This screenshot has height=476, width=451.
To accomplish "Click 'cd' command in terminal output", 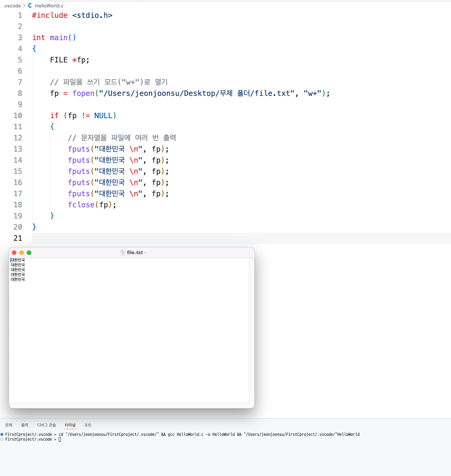I will coord(61,434).
